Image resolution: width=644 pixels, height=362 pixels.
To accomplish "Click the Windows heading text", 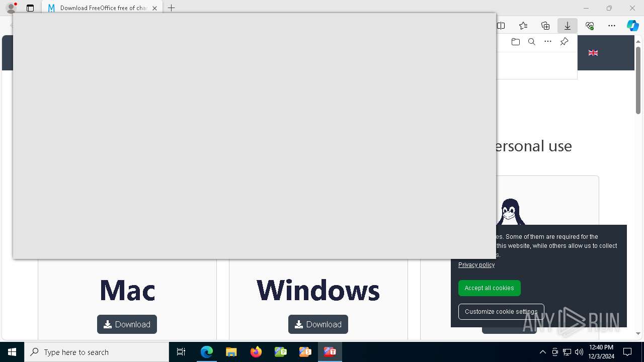I will click(318, 290).
